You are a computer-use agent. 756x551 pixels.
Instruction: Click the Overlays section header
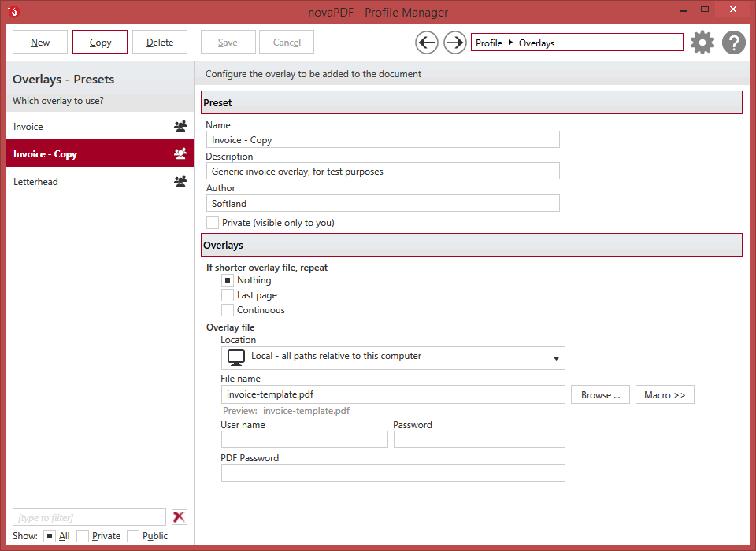point(472,245)
